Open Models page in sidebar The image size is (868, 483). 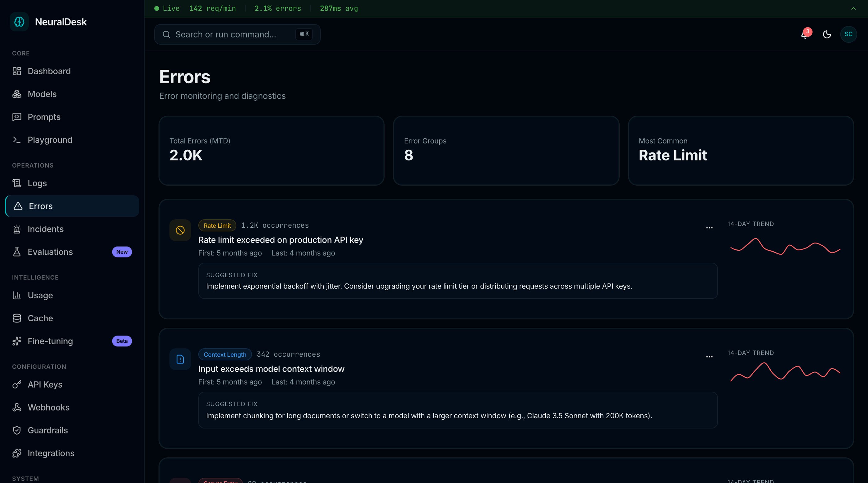click(x=72, y=94)
